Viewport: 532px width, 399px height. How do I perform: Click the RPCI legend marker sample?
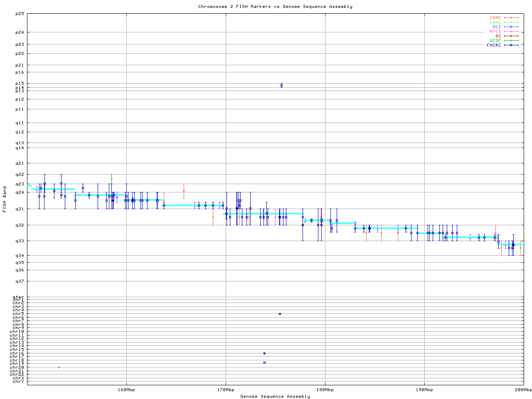pos(511,32)
